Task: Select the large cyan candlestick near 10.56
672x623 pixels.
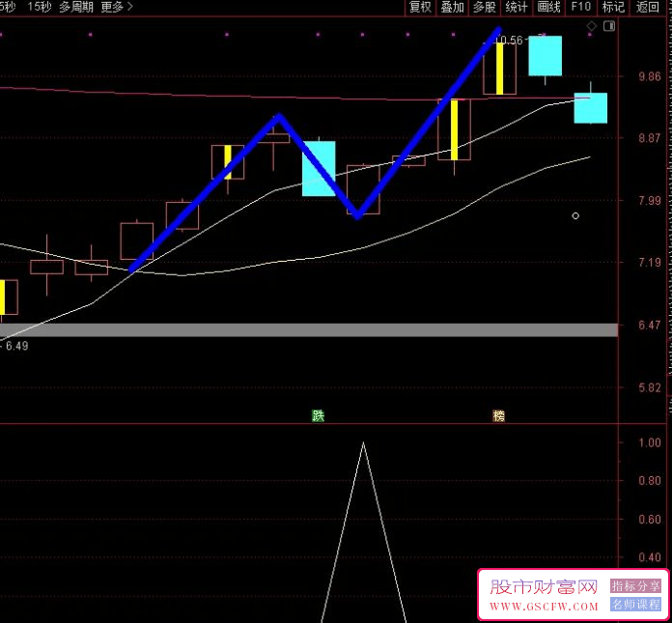Action: pyautogui.click(x=546, y=56)
